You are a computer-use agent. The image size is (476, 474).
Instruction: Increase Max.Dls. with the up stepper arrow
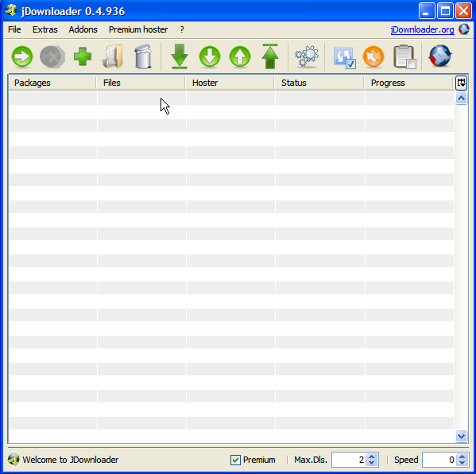pos(372,457)
